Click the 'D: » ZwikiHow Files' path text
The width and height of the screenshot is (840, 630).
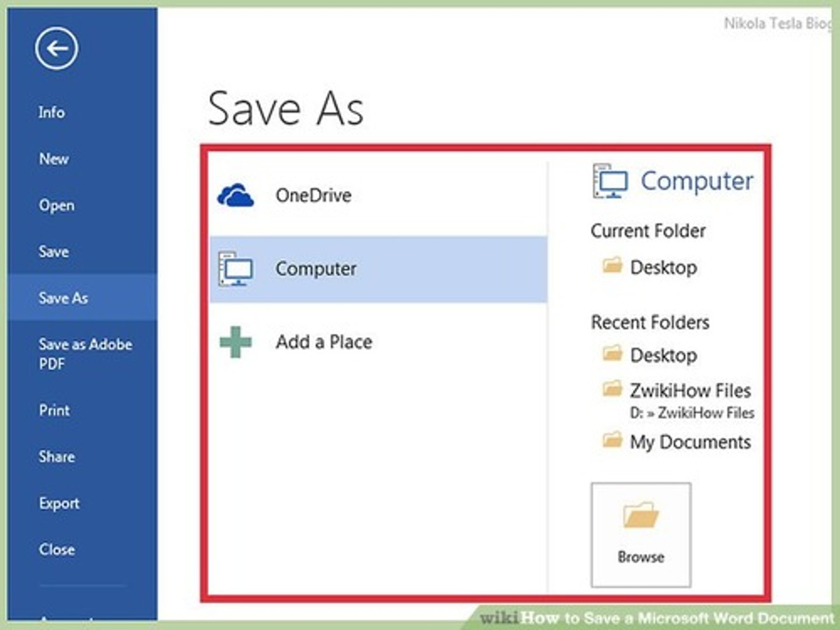[x=692, y=413]
